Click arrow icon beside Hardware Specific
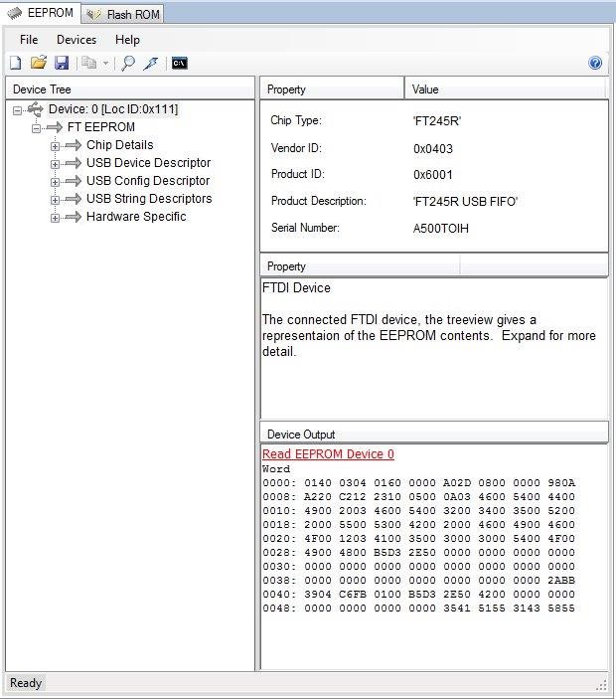This screenshot has width=616, height=699. coord(74,217)
